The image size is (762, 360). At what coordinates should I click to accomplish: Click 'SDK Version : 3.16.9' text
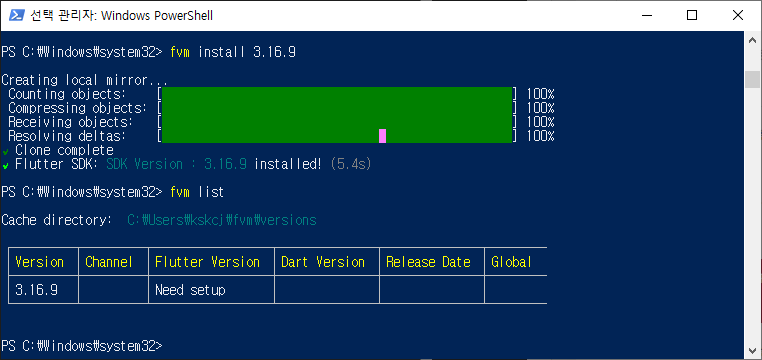[176, 164]
